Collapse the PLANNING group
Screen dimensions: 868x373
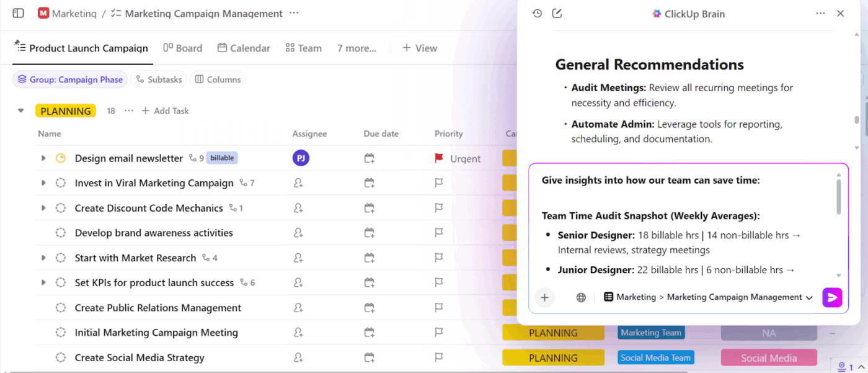(20, 110)
